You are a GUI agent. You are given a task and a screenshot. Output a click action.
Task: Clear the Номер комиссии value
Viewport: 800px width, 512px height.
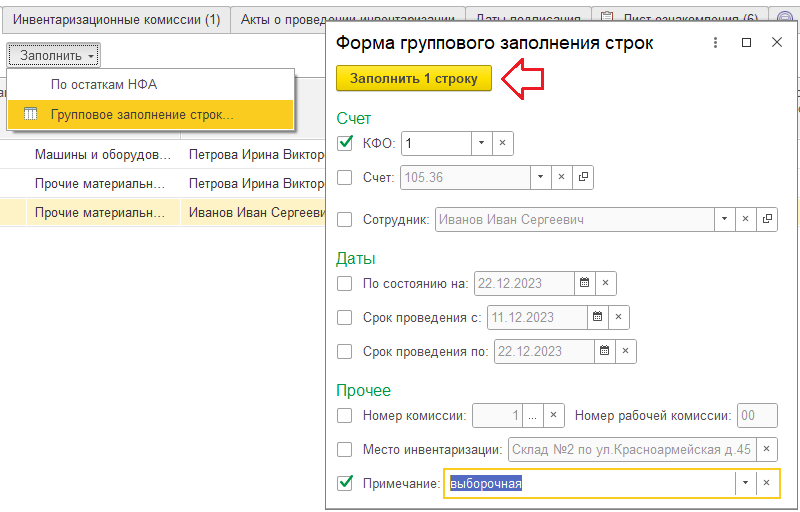pyautogui.click(x=554, y=416)
